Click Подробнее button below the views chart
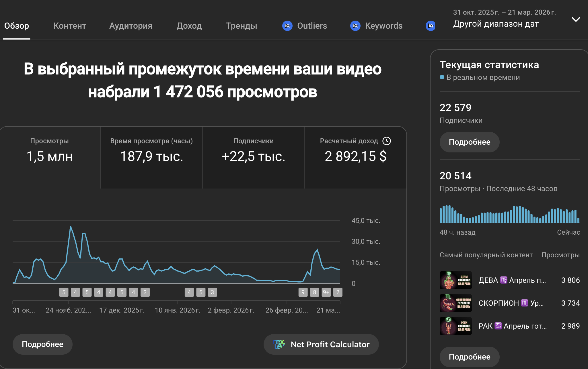588x369 pixels. pyautogui.click(x=42, y=344)
